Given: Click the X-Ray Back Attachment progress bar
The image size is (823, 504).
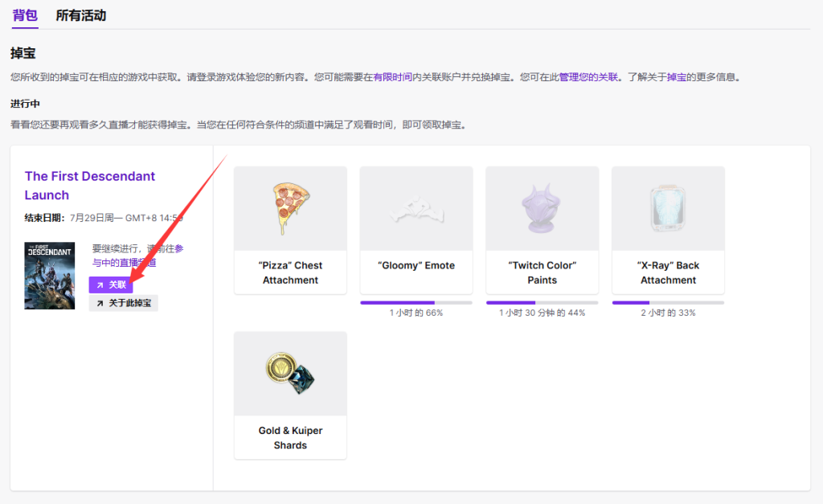Looking at the screenshot, I should tap(668, 302).
